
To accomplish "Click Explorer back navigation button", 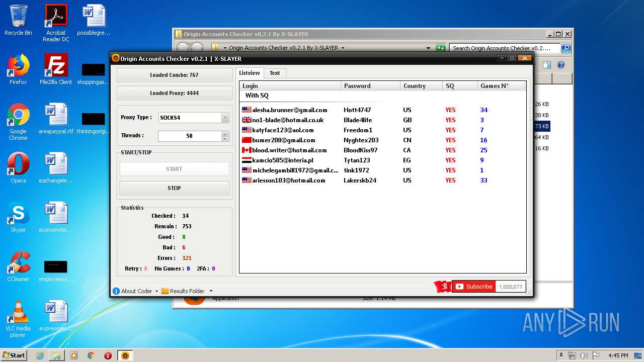I will click(x=183, y=48).
